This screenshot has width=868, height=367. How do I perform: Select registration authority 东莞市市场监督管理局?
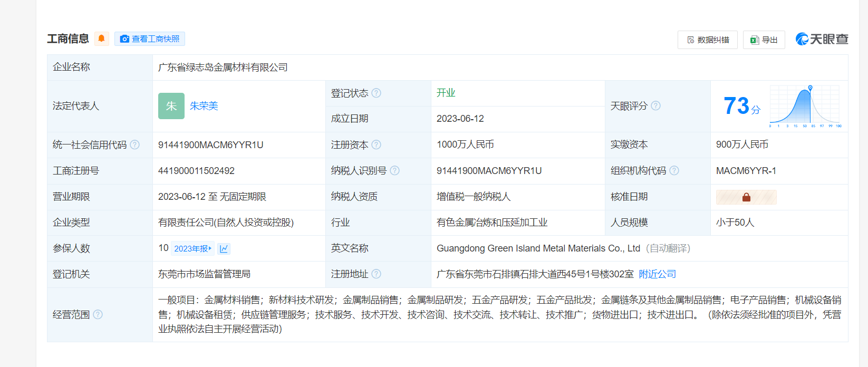[204, 274]
